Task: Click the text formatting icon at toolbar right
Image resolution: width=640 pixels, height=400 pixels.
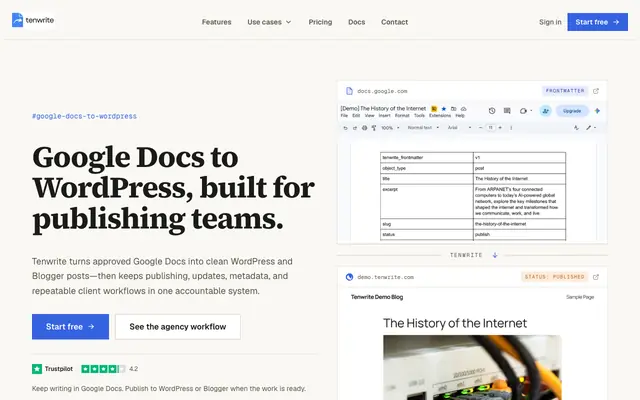Action: tap(576, 128)
